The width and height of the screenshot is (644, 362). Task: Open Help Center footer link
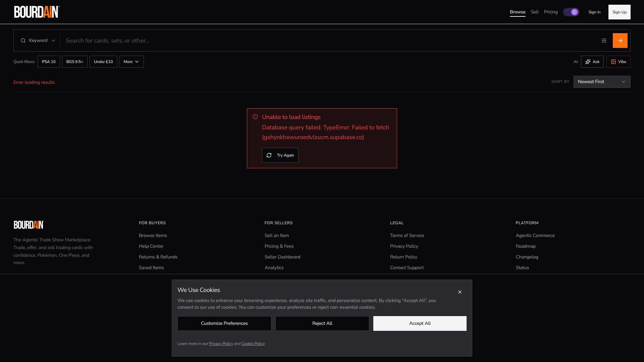(x=151, y=246)
